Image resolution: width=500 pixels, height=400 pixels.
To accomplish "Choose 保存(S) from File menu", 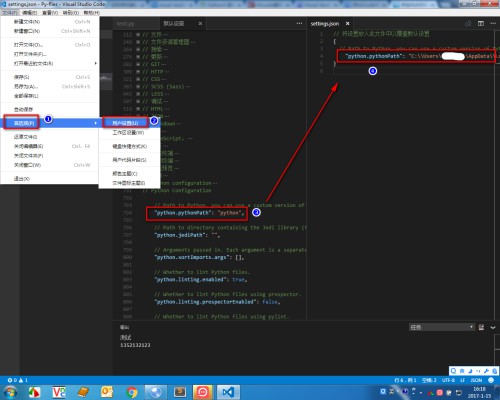I will point(50,77).
